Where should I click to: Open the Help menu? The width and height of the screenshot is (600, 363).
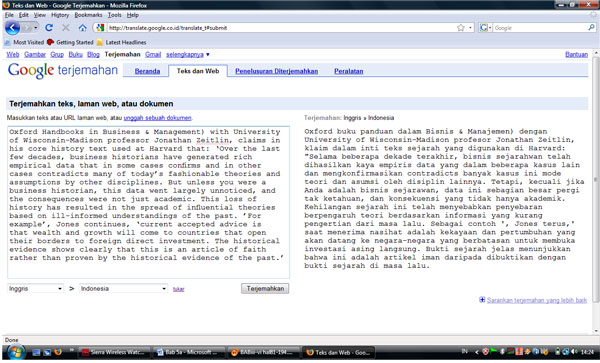point(133,15)
